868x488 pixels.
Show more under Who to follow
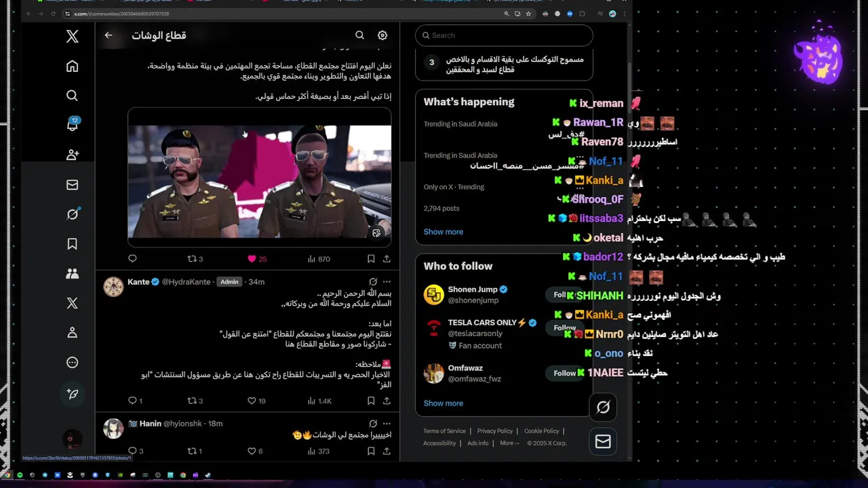pos(443,403)
